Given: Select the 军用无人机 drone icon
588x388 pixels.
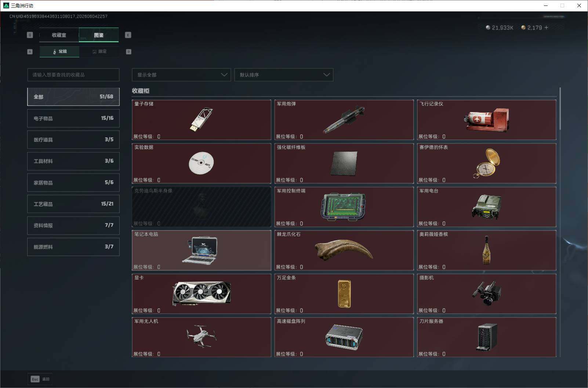Looking at the screenshot, I should point(201,336).
